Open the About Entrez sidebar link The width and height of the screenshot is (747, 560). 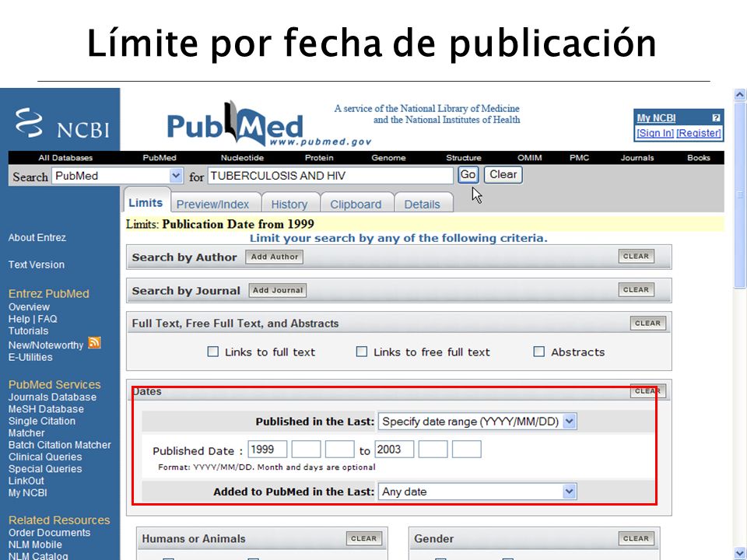[x=37, y=238]
